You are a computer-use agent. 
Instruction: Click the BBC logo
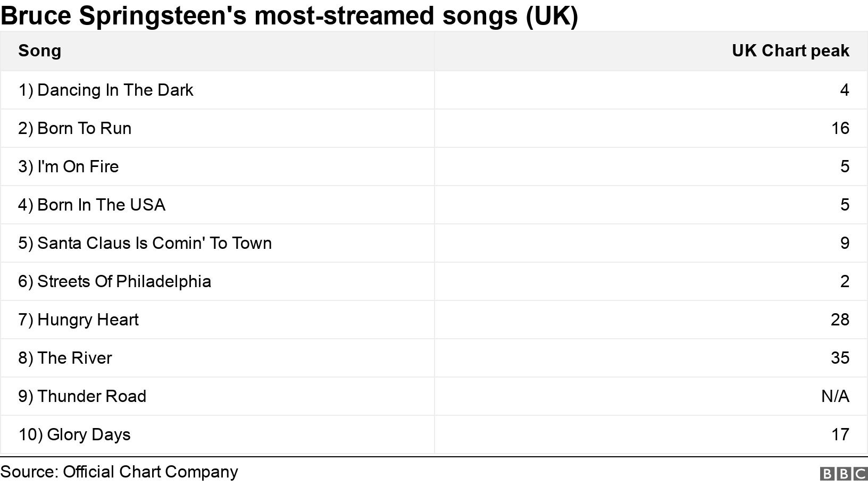pos(844,474)
